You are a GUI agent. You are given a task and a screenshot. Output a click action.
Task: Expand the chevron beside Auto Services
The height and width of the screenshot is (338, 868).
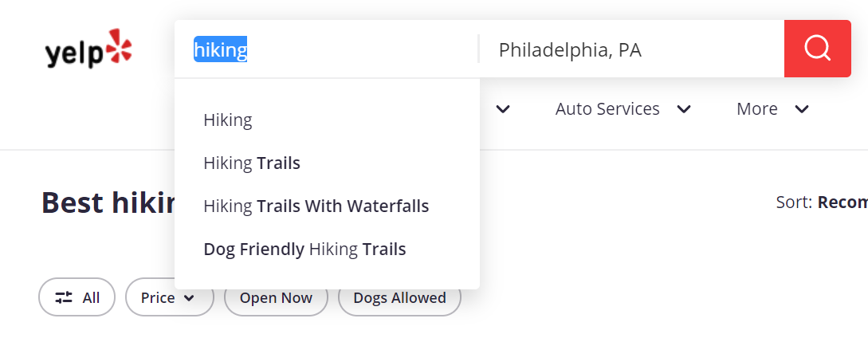(x=684, y=109)
